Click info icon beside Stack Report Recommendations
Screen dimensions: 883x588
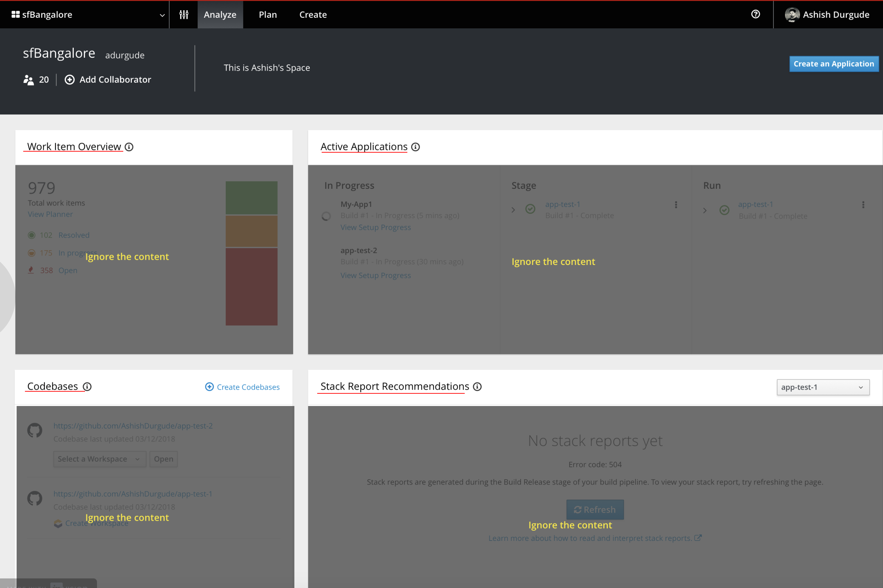coord(477,387)
